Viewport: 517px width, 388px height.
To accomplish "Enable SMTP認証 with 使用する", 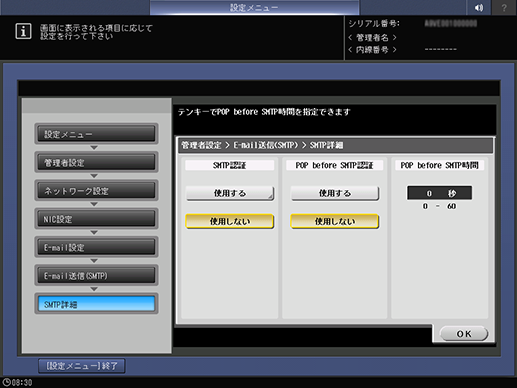I will pyautogui.click(x=230, y=193).
